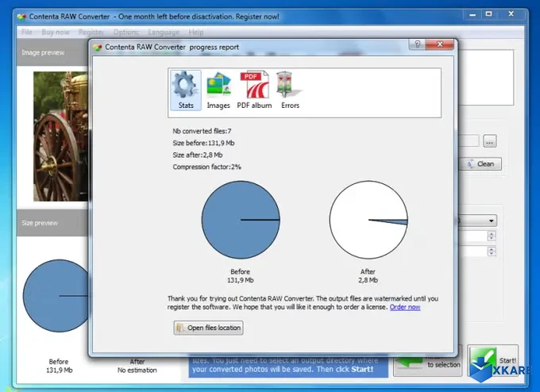The image size is (540, 392).
Task: Open the PDF album section
Action: [x=254, y=90]
